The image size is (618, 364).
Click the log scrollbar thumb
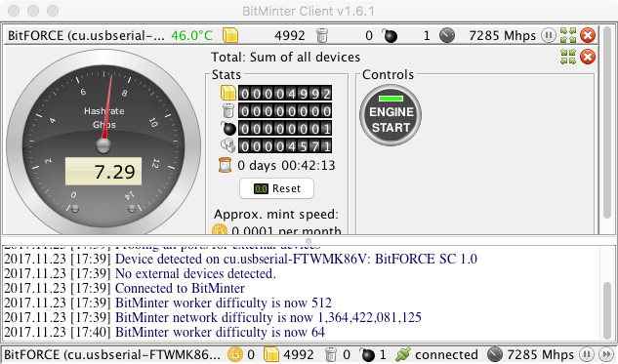607,309
